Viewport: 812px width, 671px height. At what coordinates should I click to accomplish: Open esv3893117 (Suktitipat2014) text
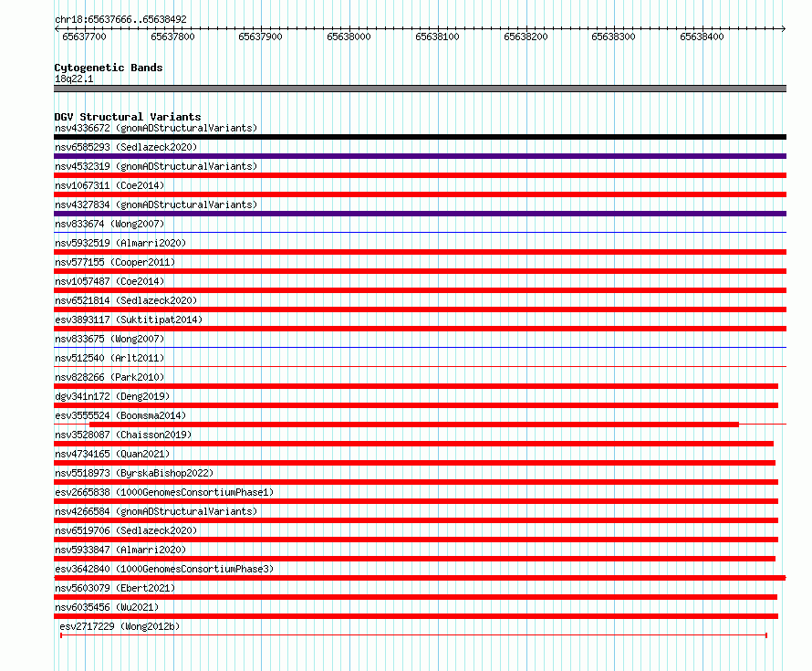click(129, 320)
